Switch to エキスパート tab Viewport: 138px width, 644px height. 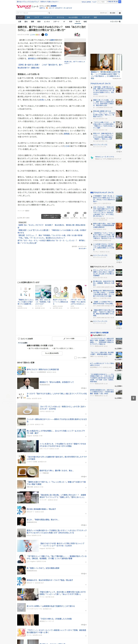pos(48,17)
